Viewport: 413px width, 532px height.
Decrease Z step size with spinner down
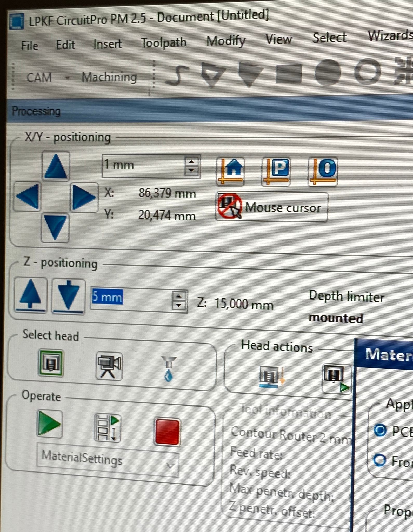[x=179, y=305]
